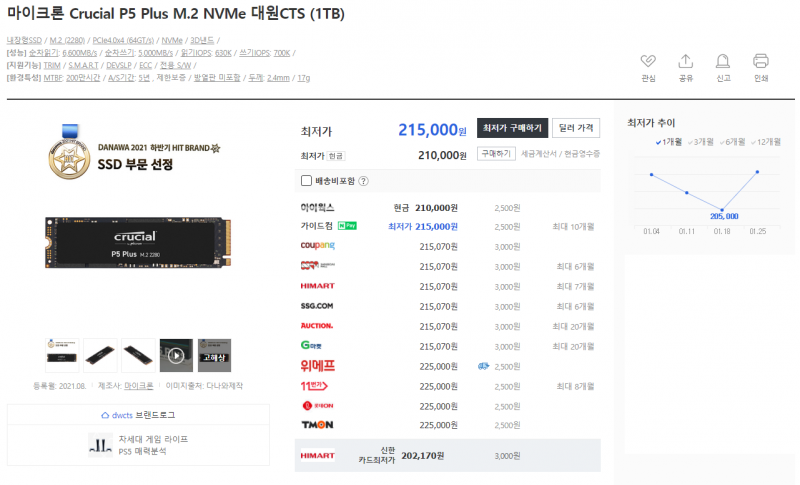Open the 세금계산서 / 현금영수증 link
The height and width of the screenshot is (485, 800).
(560, 154)
